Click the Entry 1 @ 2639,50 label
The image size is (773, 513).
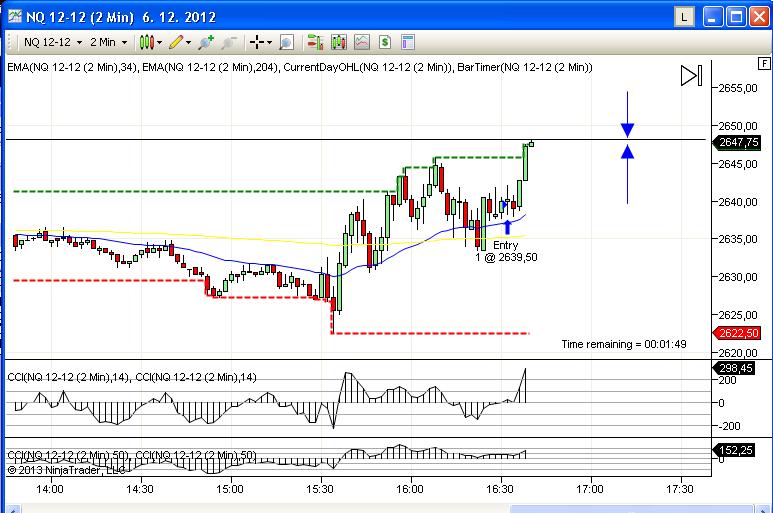506,251
